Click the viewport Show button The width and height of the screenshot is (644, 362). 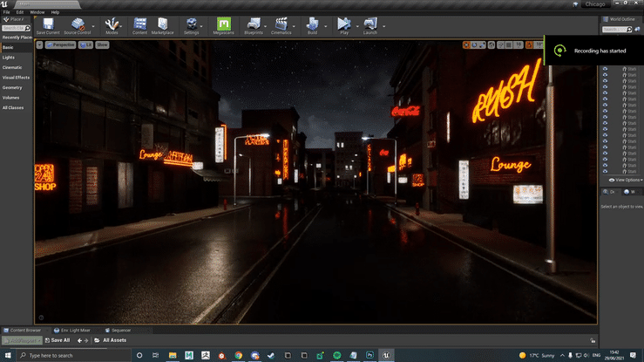pos(102,44)
